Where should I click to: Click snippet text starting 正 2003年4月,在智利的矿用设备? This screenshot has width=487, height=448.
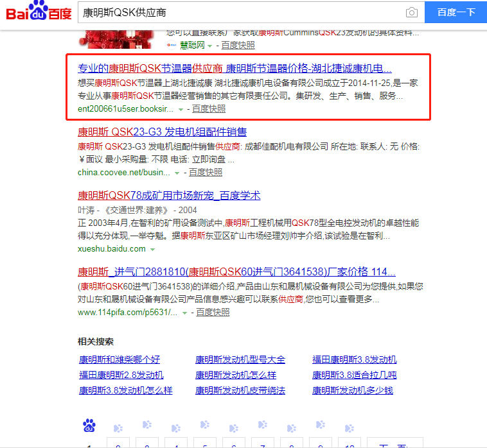(x=248, y=223)
